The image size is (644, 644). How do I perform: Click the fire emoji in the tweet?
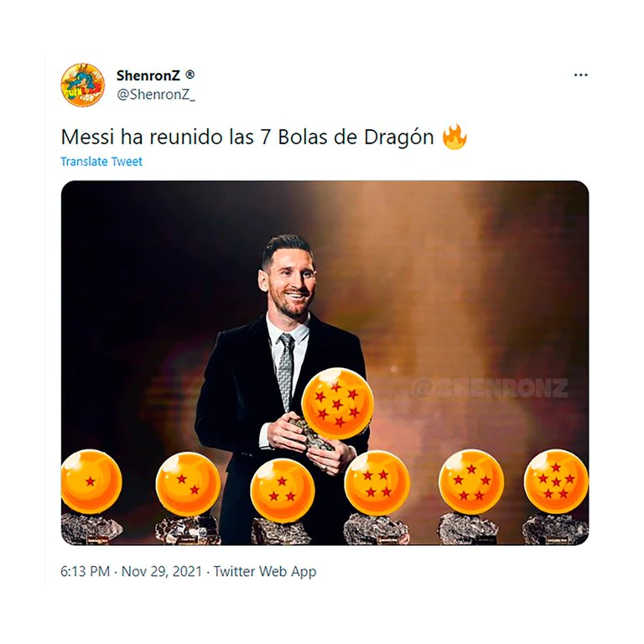pos(454,137)
